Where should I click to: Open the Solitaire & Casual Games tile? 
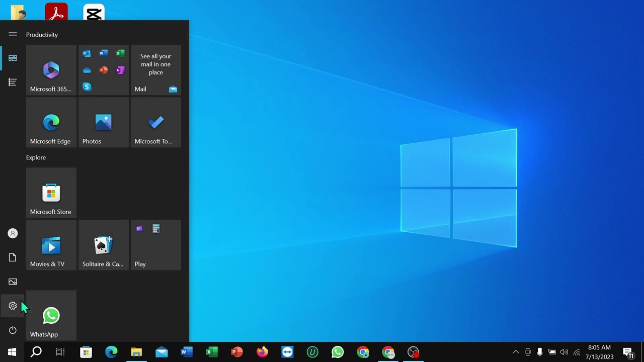(104, 245)
